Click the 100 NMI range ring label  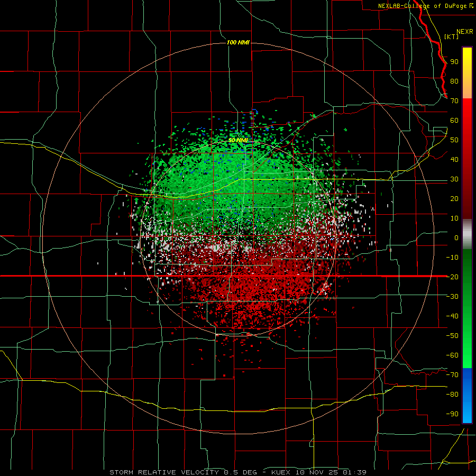click(x=238, y=42)
